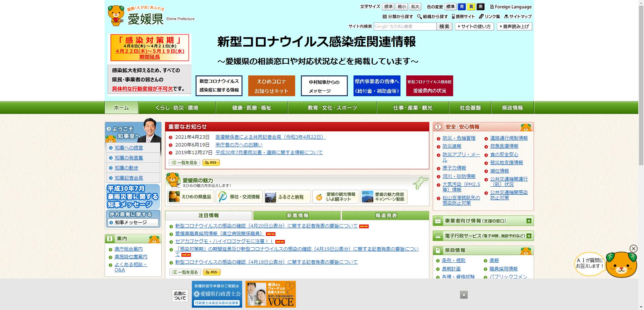Switch to the 新着情報 tab
644x310 pixels.
click(297, 215)
